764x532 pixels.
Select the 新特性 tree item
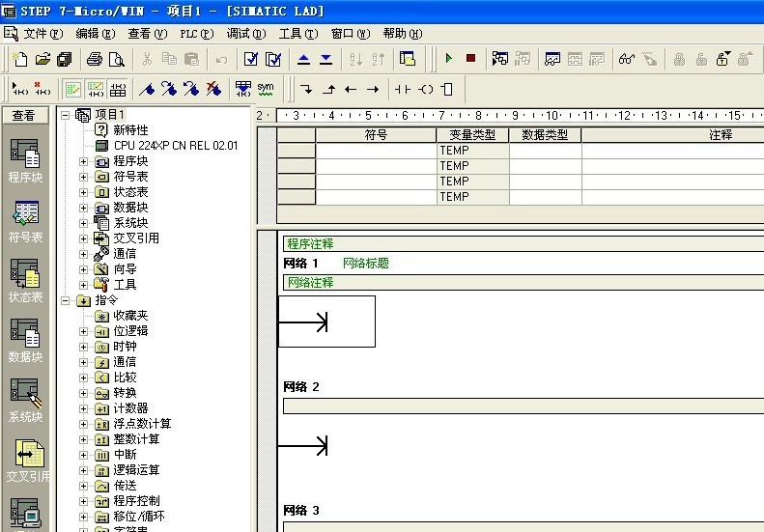pos(130,130)
